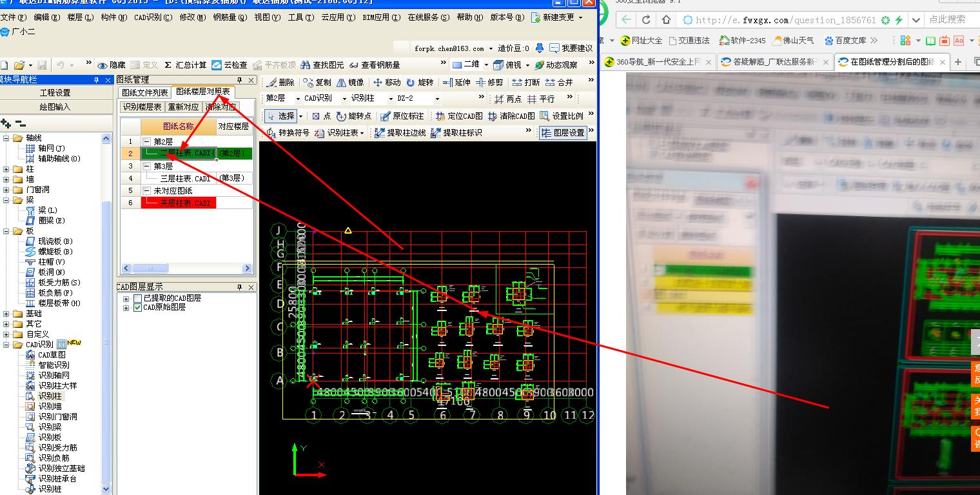The image size is (980, 495).
Task: Click the 工程设置 button
Action: (55, 93)
